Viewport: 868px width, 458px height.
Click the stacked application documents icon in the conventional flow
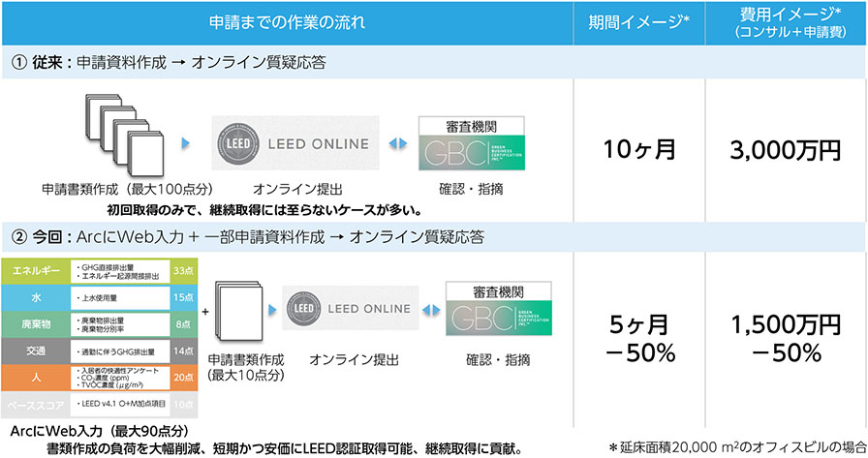[x=125, y=135]
